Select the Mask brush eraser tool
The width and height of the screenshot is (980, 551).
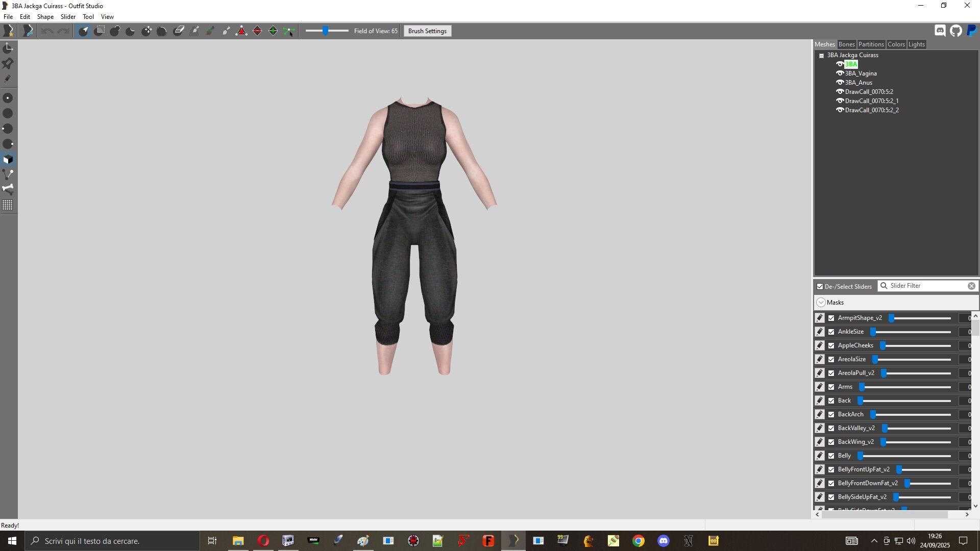coord(179,31)
